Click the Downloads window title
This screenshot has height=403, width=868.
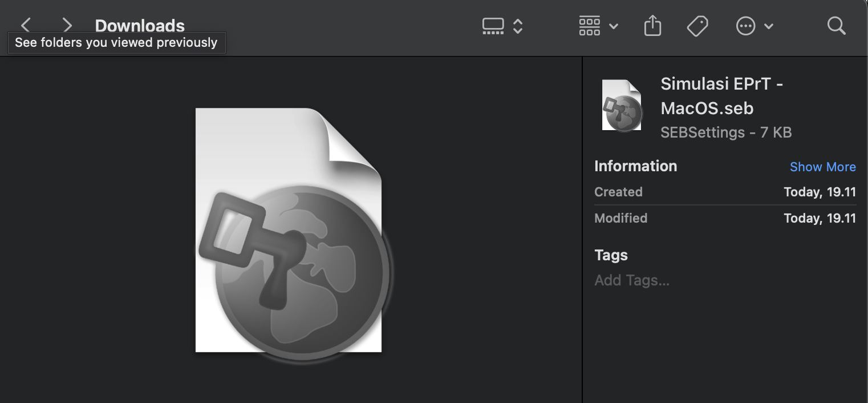(x=140, y=26)
